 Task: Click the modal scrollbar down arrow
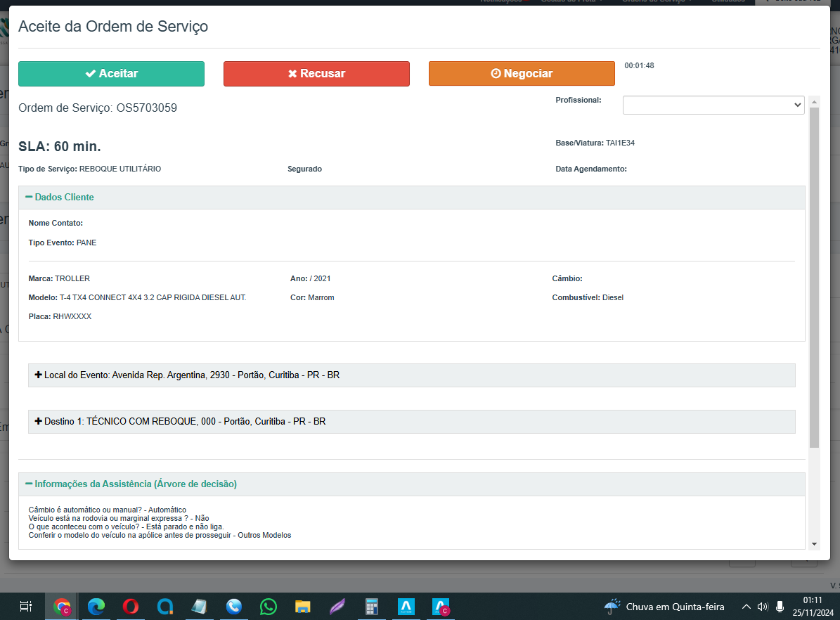coord(814,544)
